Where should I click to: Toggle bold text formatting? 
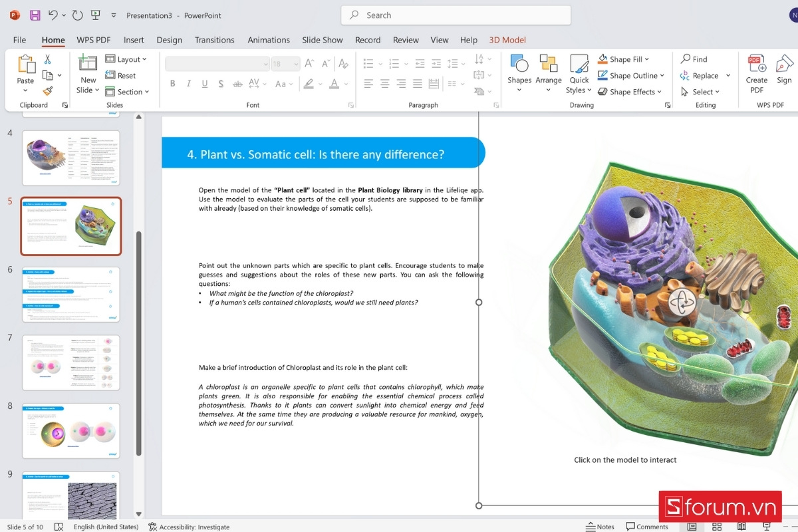[x=172, y=83]
